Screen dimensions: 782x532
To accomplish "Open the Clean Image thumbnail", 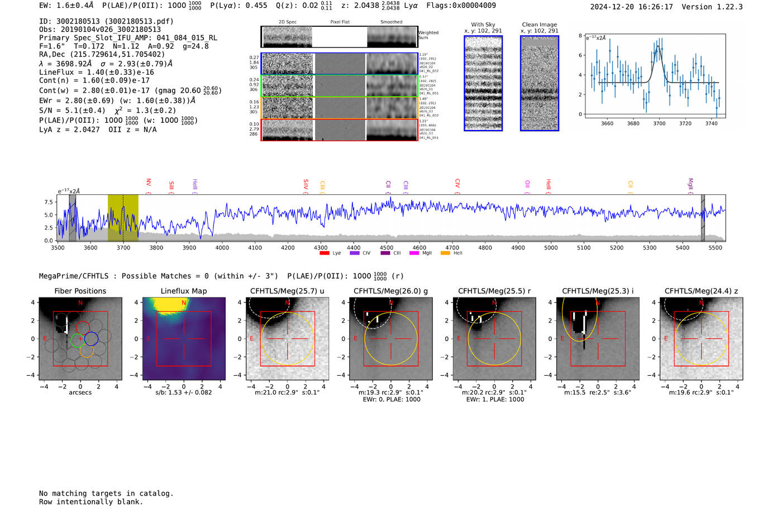I will coord(540,83).
